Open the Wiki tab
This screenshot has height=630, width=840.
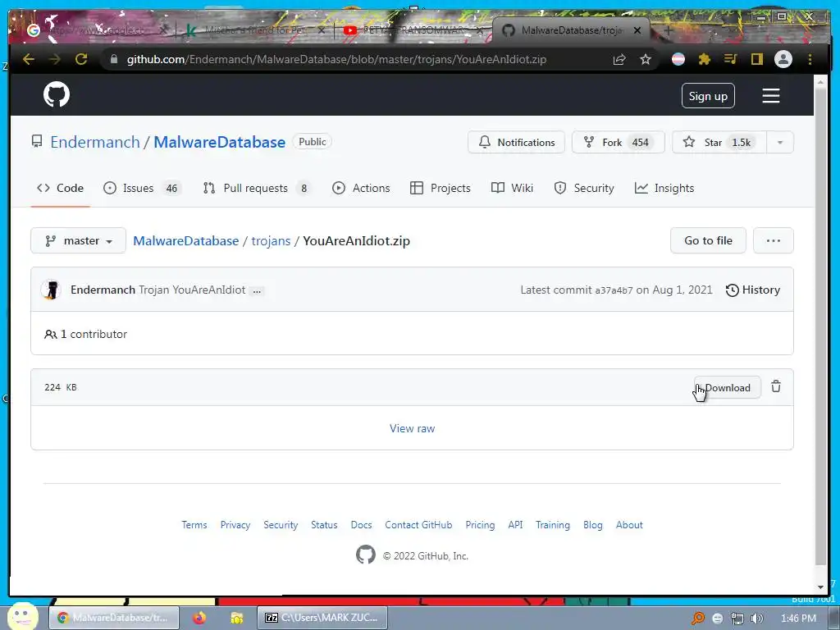(x=512, y=188)
